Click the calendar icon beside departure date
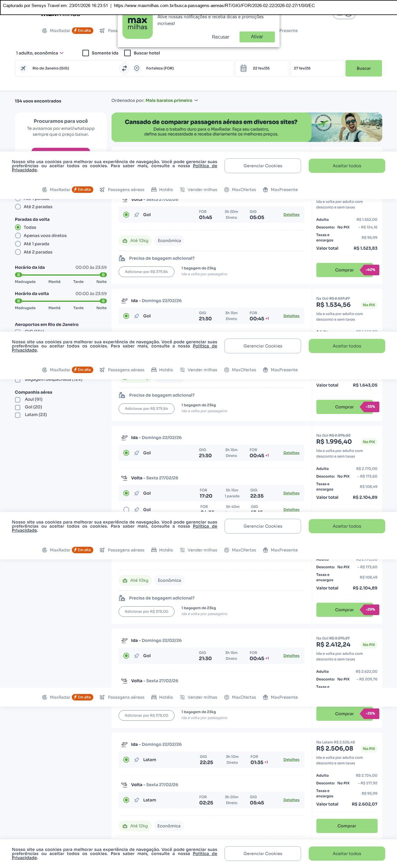397x868 pixels. [x=243, y=68]
